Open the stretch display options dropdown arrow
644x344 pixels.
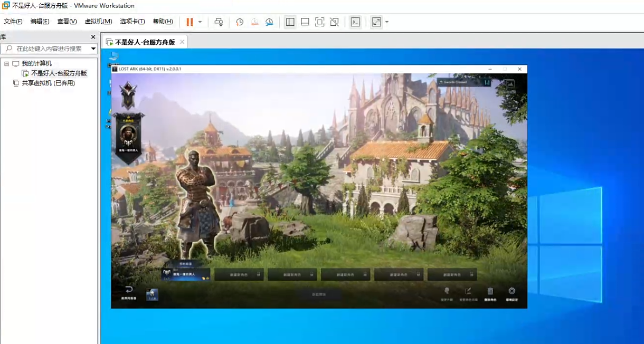[x=387, y=22]
